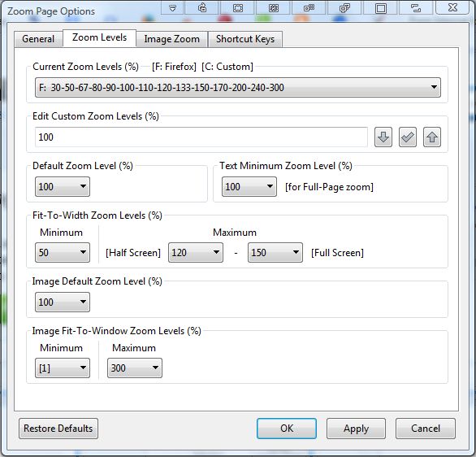Open the Current Zoom Levels dropdown
This screenshot has height=457, width=476.
coord(238,88)
